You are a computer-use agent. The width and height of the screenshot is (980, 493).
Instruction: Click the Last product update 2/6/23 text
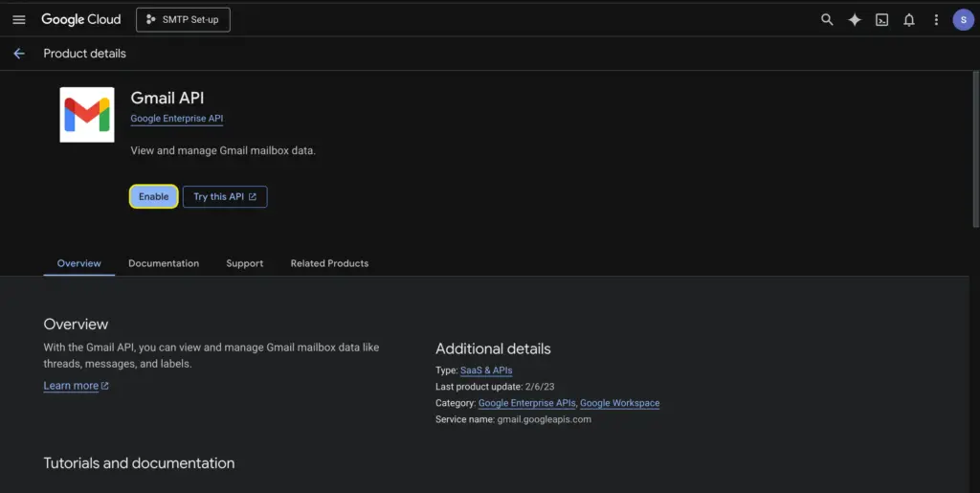tap(495, 387)
